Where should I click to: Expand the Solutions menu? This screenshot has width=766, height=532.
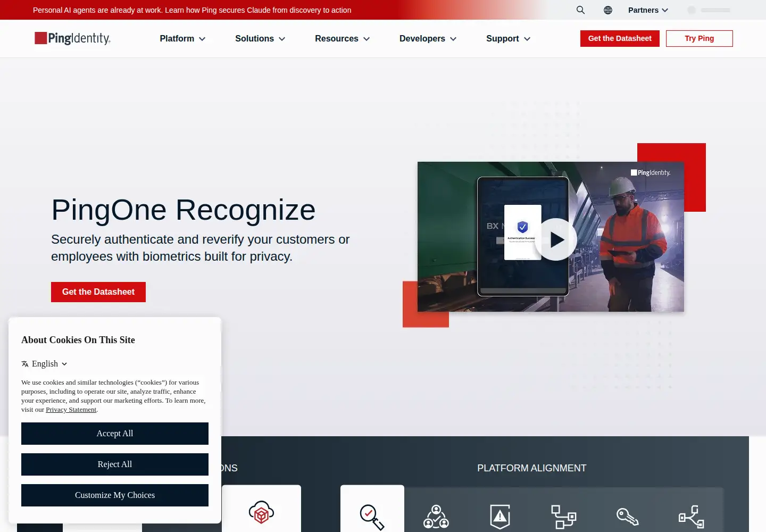[x=260, y=39]
